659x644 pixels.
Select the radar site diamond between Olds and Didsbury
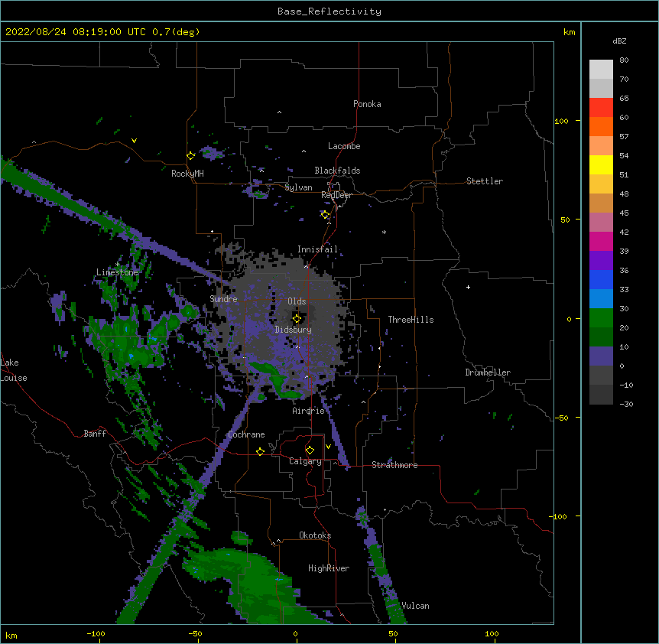coord(297,319)
